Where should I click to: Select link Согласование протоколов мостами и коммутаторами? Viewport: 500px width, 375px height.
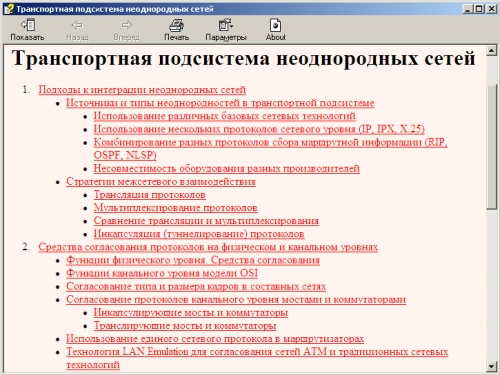click(x=236, y=299)
